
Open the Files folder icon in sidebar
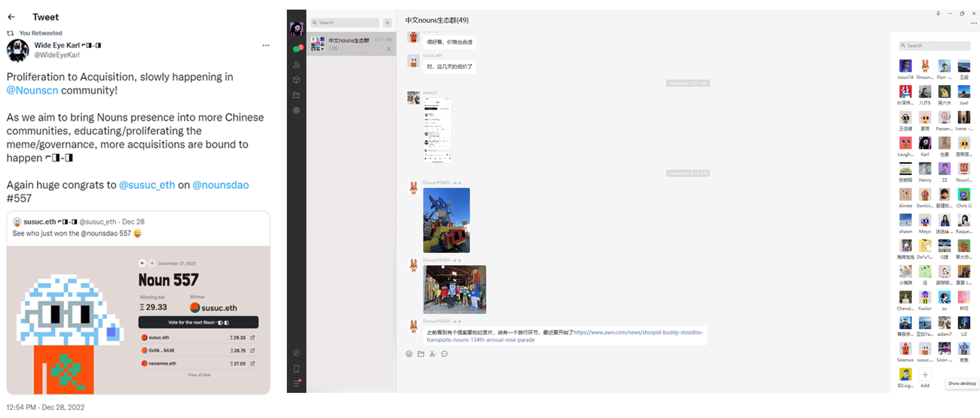[296, 95]
